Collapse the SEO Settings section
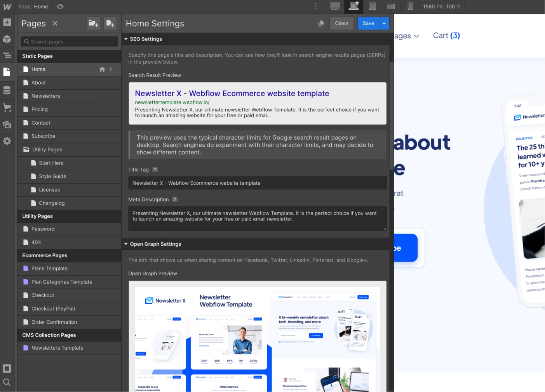Image resolution: width=545 pixels, height=392 pixels. click(125, 39)
